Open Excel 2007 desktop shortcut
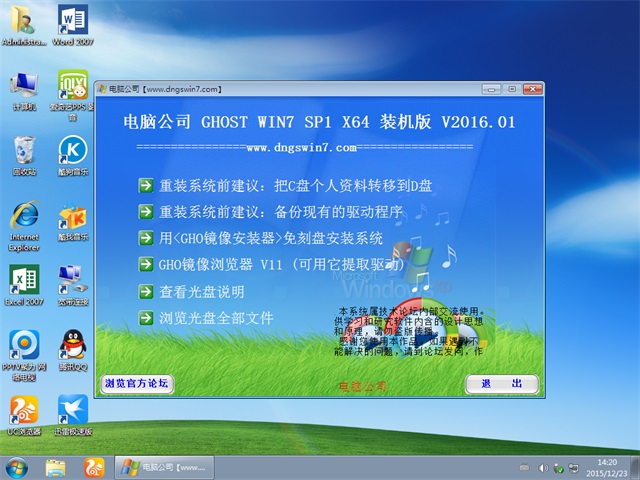The image size is (640, 480). [24, 285]
